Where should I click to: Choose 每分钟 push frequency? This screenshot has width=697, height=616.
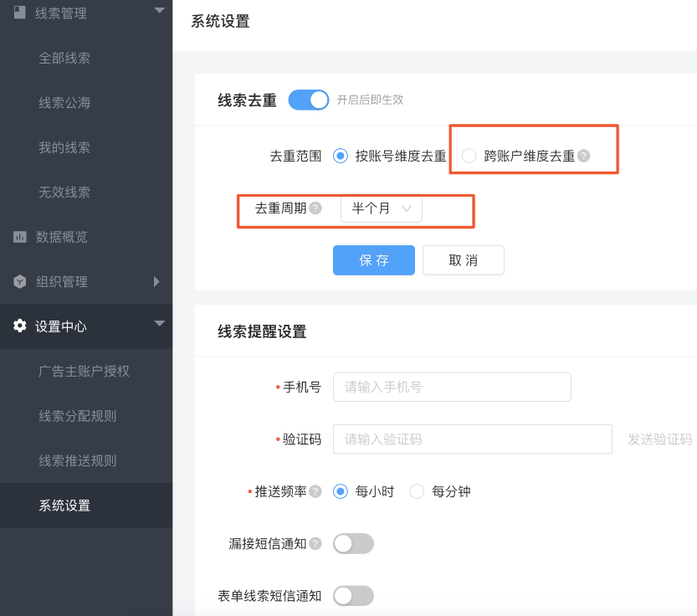tap(417, 491)
